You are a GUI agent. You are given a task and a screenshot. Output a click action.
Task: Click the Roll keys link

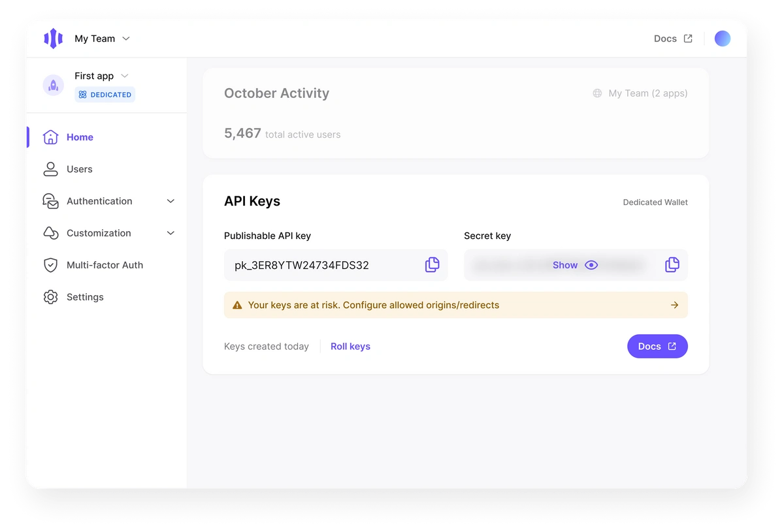[x=350, y=347]
